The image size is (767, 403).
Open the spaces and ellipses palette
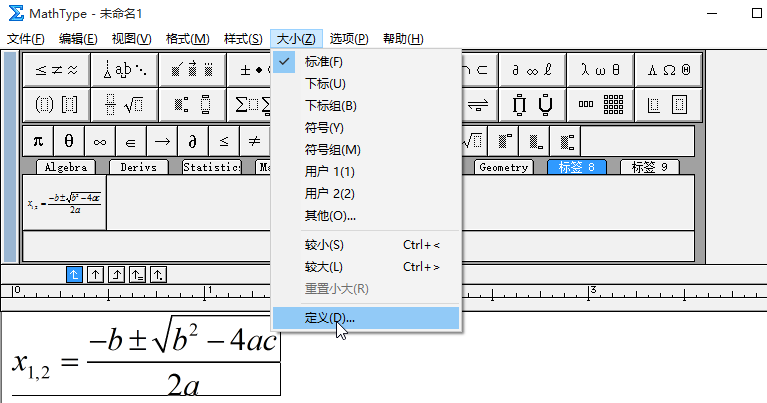[124, 70]
